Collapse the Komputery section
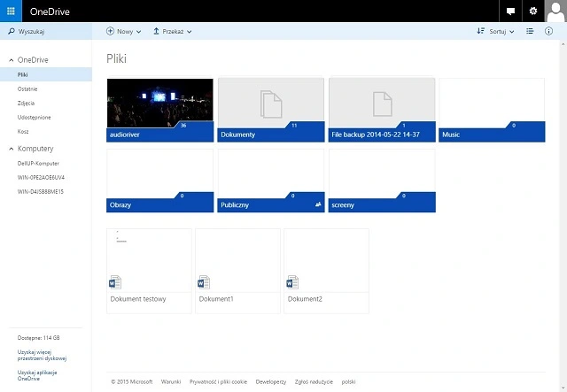The width and height of the screenshot is (567, 392). [11, 149]
